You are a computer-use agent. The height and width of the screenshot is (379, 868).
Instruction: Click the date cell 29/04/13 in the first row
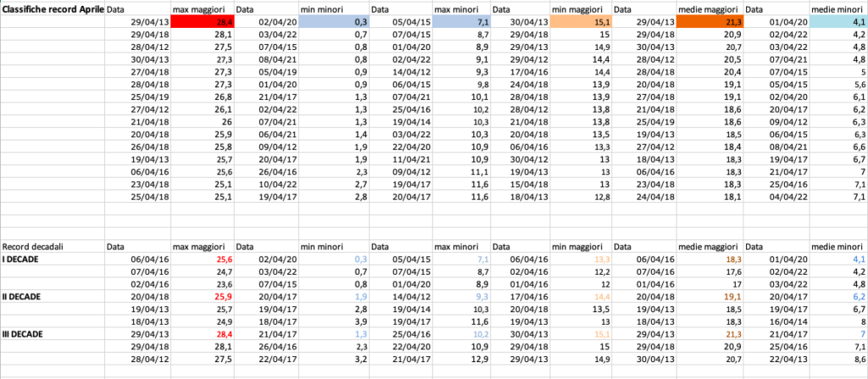[138, 21]
